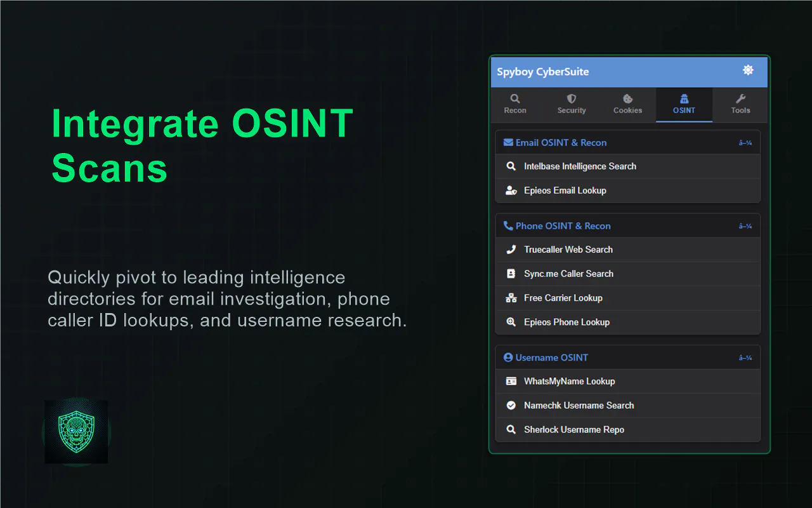Click the Integrate OSINT Scans headline
812x508 pixels.
(x=202, y=145)
